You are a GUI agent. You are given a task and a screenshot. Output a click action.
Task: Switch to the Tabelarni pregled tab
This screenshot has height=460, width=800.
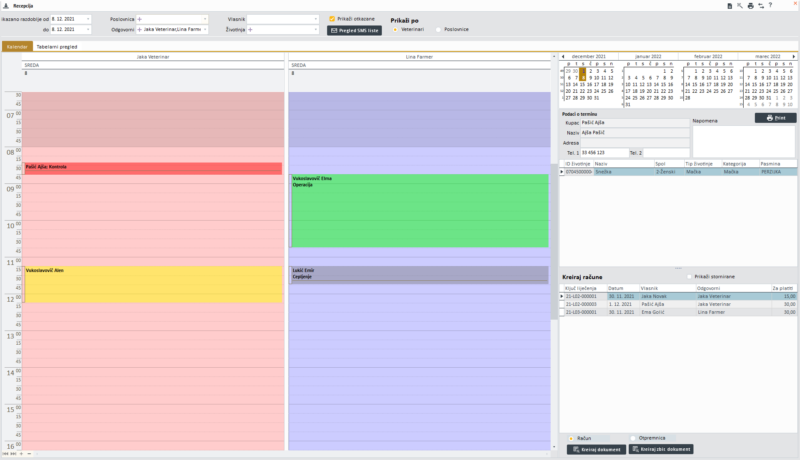(57, 46)
